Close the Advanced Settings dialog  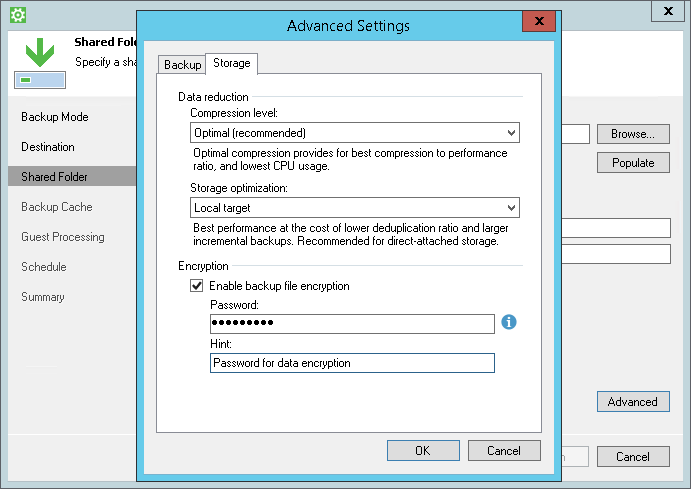pos(539,21)
